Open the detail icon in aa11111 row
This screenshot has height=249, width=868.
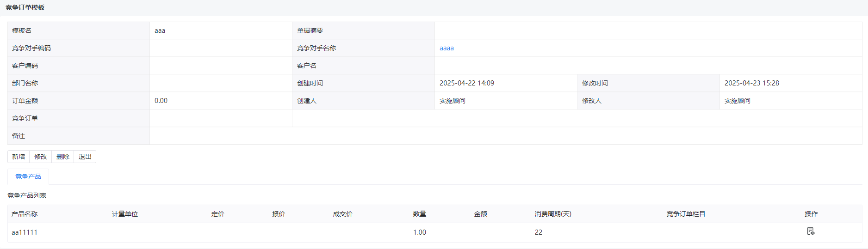[x=811, y=231]
